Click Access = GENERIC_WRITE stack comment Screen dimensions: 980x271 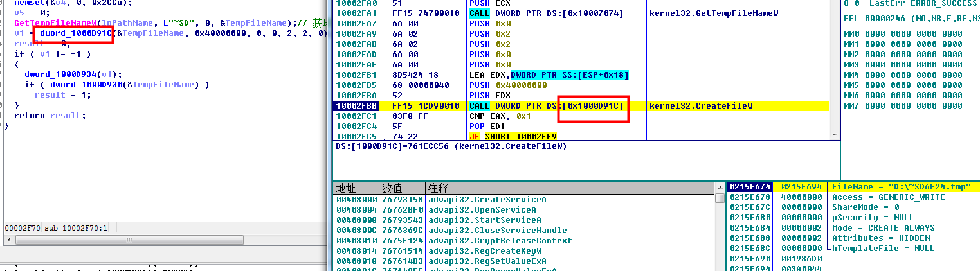click(x=889, y=197)
